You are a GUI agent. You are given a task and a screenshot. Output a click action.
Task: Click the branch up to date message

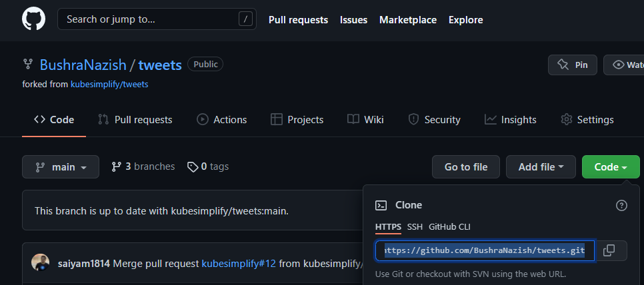click(x=161, y=211)
